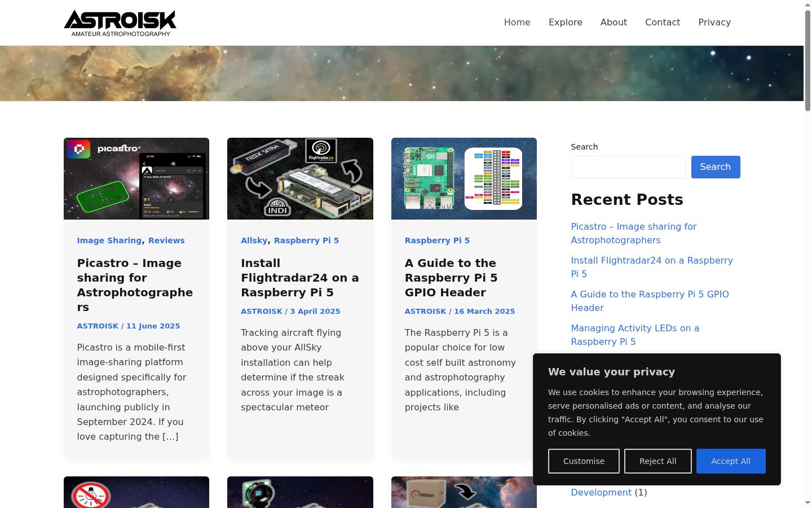Open Picastro link under Recent Posts
812x508 pixels.
(634, 233)
